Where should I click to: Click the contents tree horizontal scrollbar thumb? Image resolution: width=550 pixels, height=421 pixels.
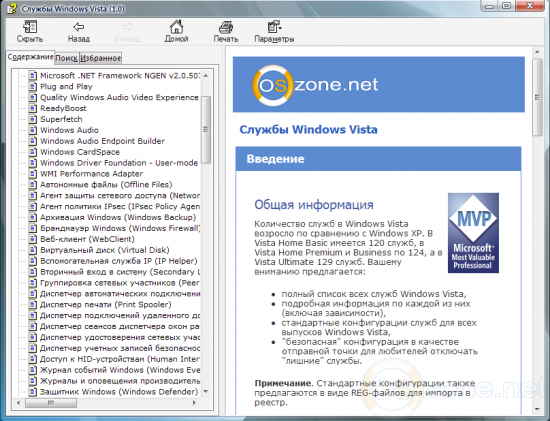(51, 403)
